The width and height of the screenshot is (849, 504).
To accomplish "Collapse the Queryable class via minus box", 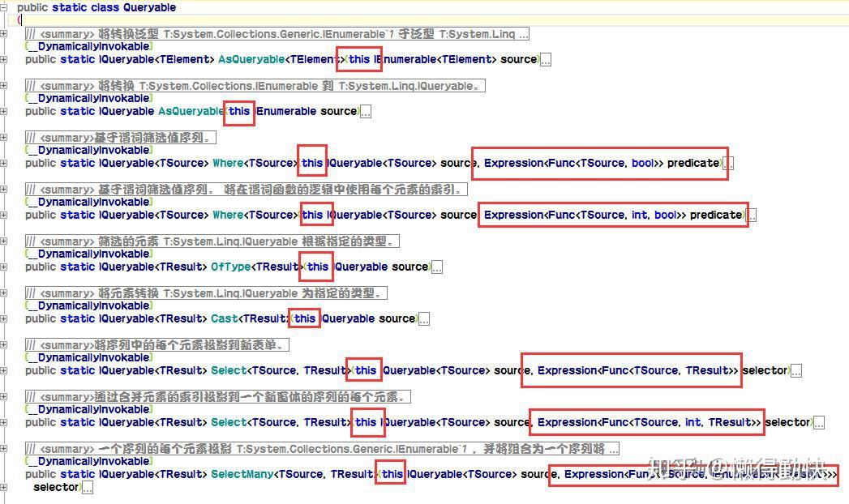I will 6,7.
